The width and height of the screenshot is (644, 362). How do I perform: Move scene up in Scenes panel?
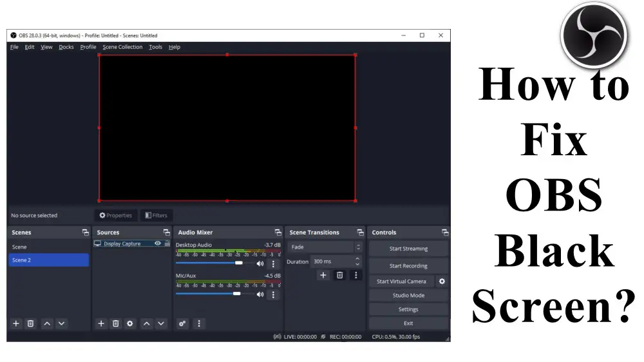[x=47, y=324]
